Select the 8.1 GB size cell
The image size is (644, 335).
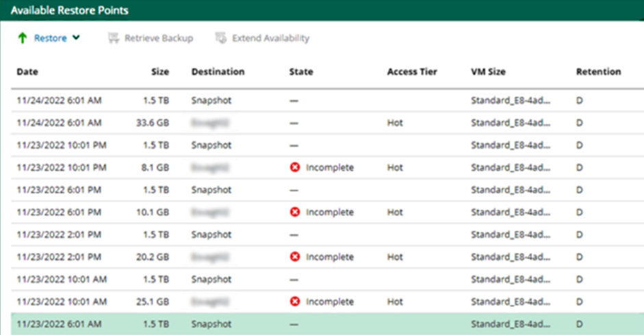[155, 167]
